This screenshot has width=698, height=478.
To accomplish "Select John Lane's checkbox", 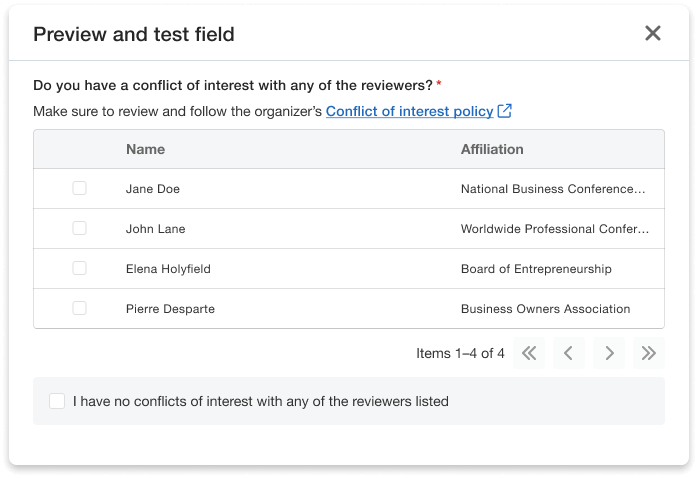I will (x=80, y=228).
